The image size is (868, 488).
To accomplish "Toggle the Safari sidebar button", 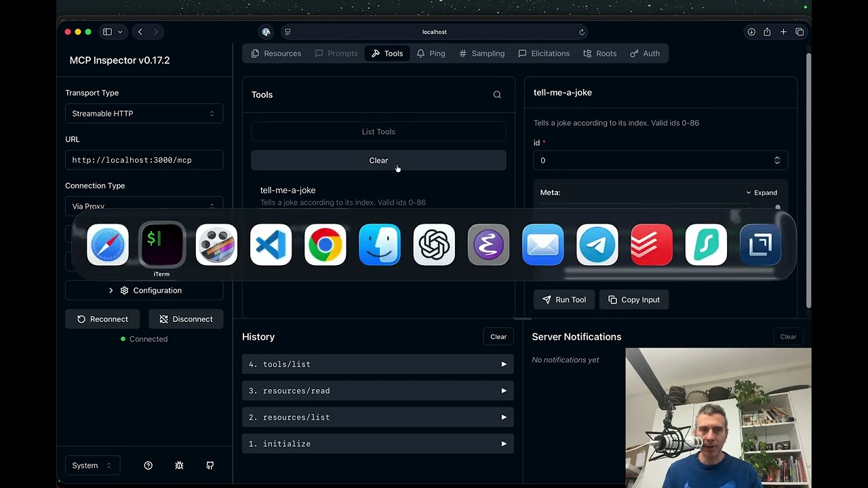I will pos(107,32).
